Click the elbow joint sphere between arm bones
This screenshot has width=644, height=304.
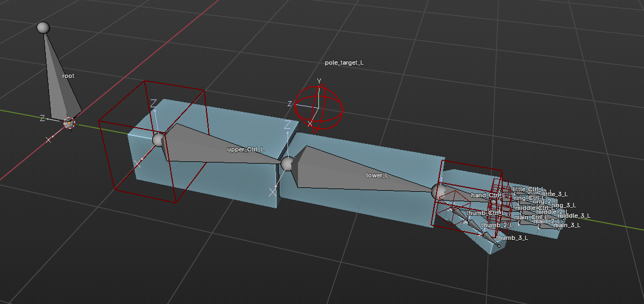(x=288, y=164)
